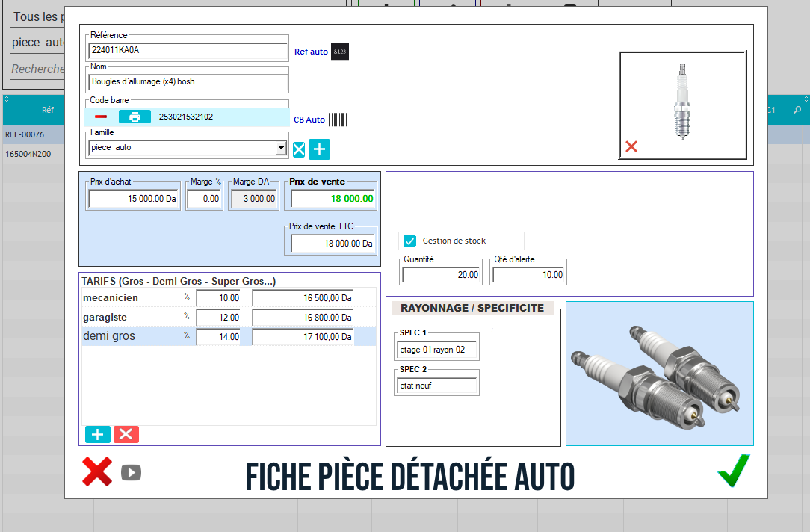The height and width of the screenshot is (532, 810).
Task: Generate barcode with CB Auto icon
Action: pos(338,120)
